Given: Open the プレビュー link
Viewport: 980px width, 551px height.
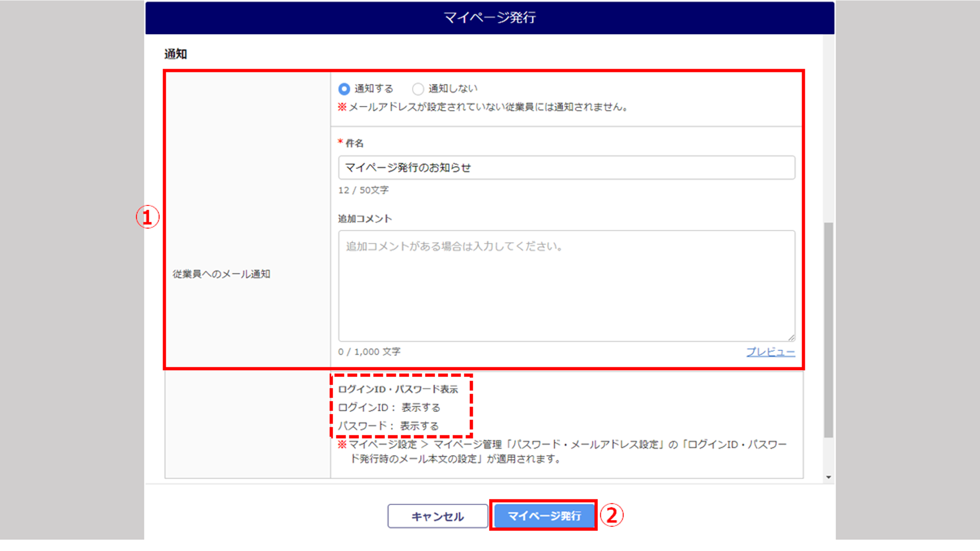Looking at the screenshot, I should (x=770, y=352).
